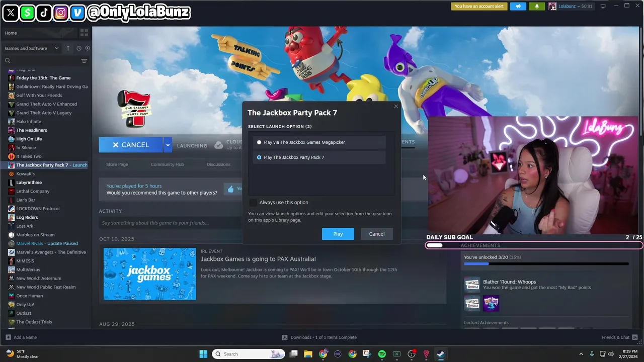Image resolution: width=644 pixels, height=362 pixels.
Task: Click the Windows taskbar Search box
Action: point(248,354)
